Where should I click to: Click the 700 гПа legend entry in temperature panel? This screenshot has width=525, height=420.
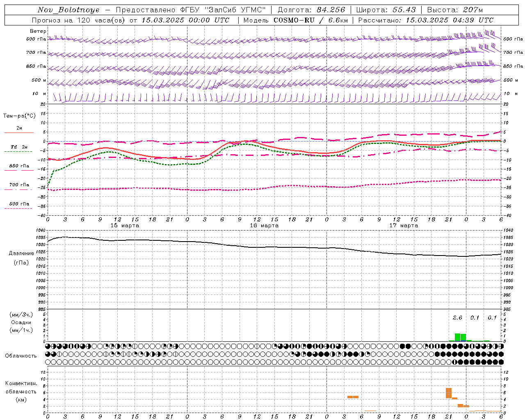(x=19, y=185)
